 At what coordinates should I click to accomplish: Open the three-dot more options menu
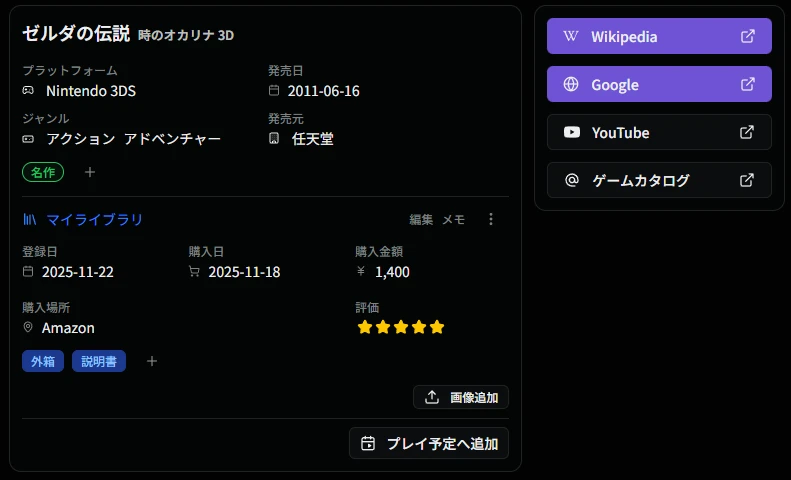(491, 219)
